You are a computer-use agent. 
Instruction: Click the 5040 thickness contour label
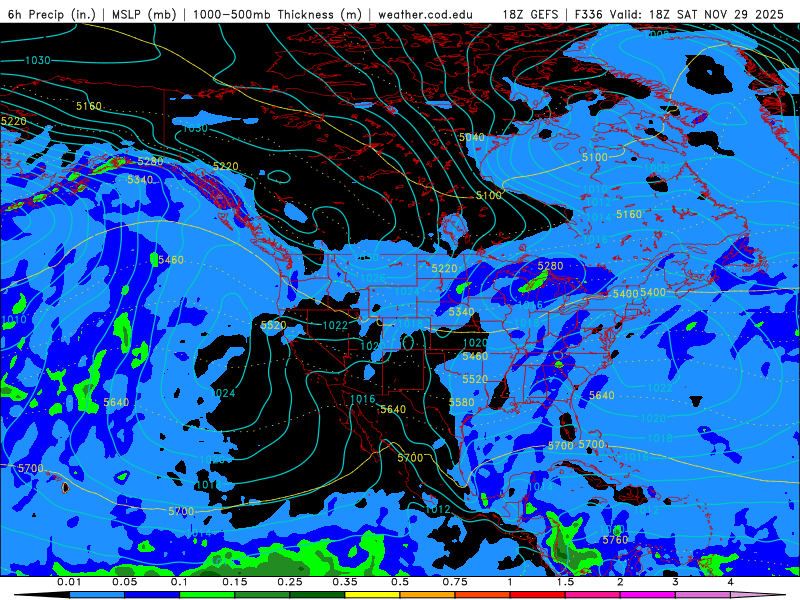click(471, 137)
